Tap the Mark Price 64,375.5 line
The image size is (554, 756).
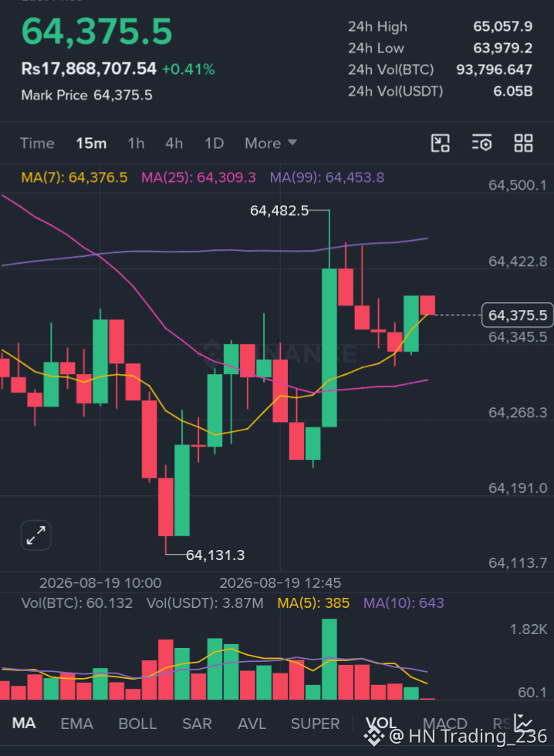(86, 95)
